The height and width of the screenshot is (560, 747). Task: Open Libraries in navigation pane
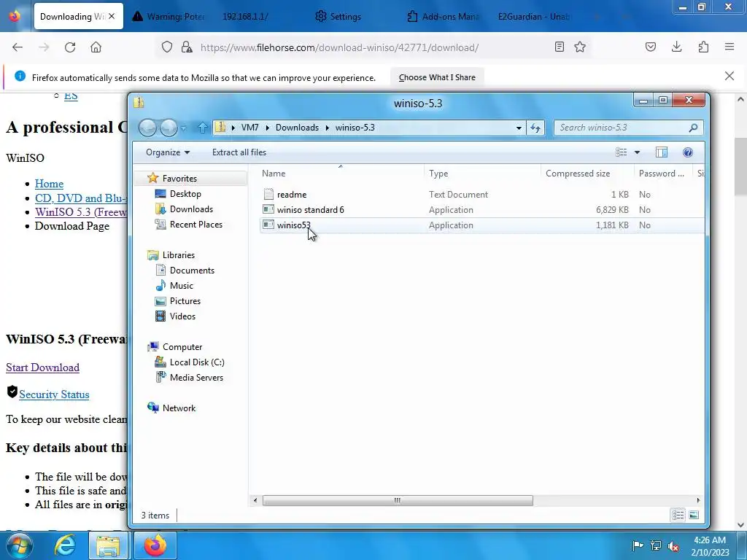[178, 255]
